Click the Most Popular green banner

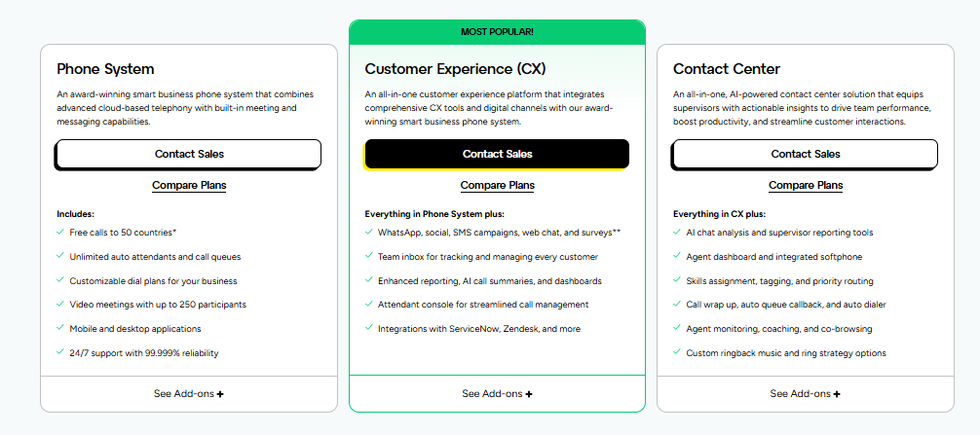(497, 32)
